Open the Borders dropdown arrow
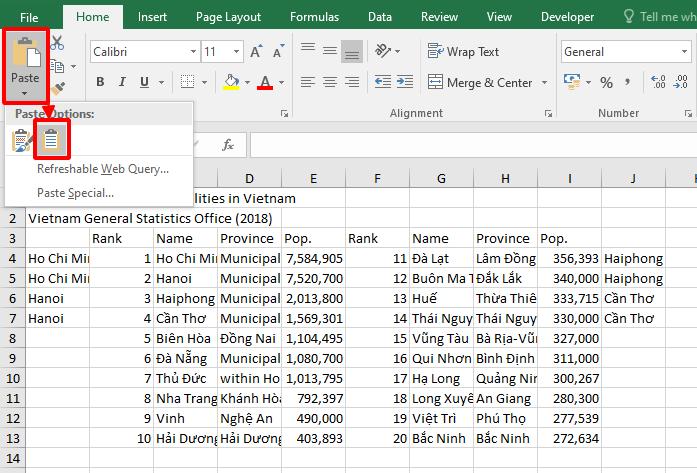 click(204, 82)
